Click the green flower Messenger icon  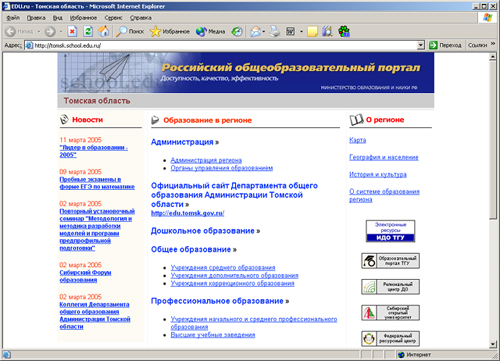coord(344,31)
